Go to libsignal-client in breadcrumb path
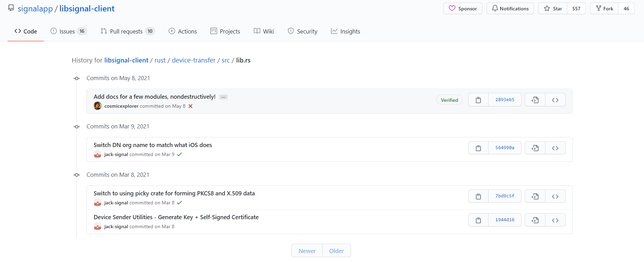Viewport: 644px width, 262px height. [x=126, y=60]
